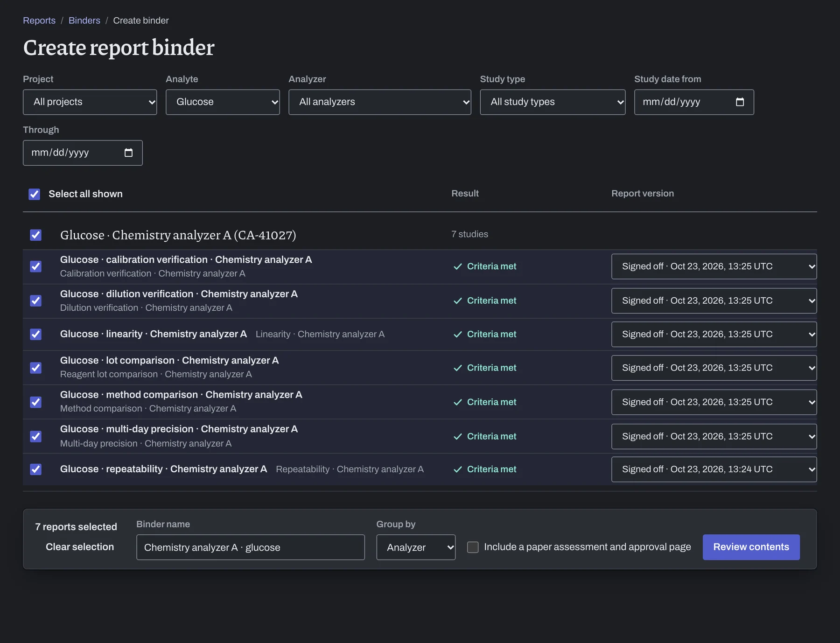Uncheck Glucose Chemistry analyzer A (CA-41027) group
The image size is (840, 643).
pos(36,235)
